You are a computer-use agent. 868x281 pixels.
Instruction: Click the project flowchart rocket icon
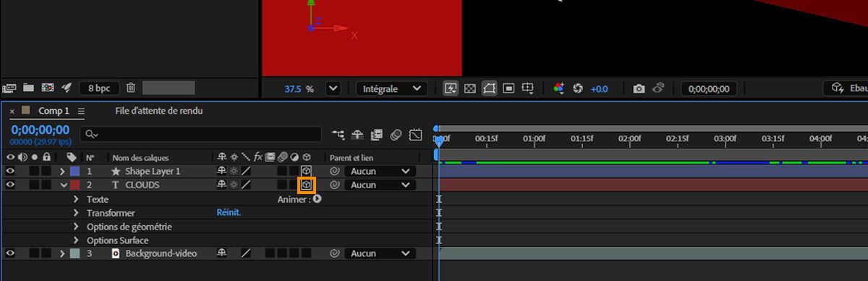[67, 88]
